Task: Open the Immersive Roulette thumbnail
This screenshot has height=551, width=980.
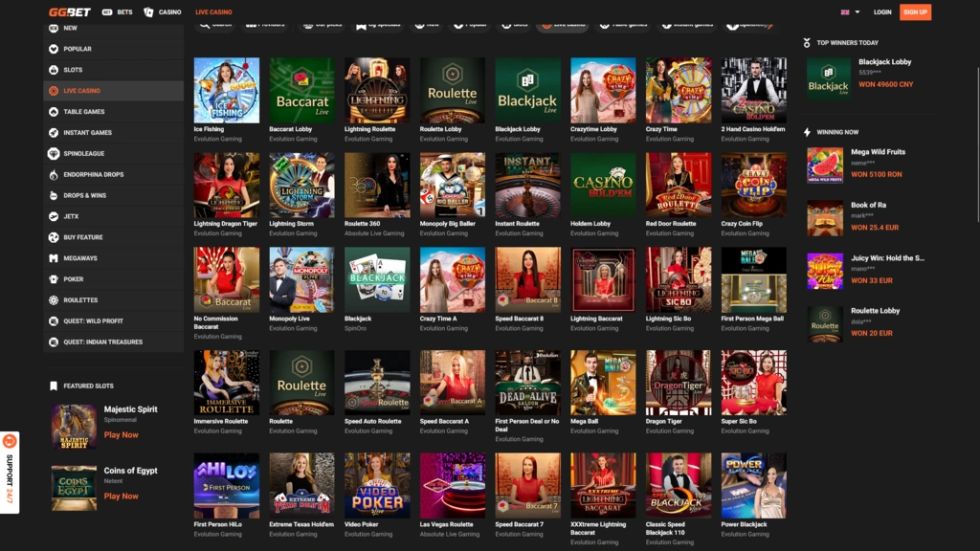Action: click(226, 383)
